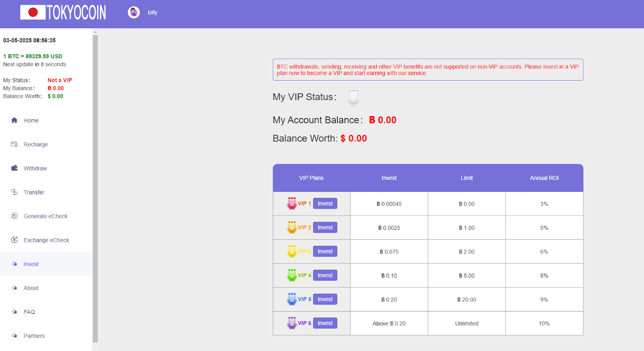
Task: Go to Home in the sidebar
Action: tap(46, 120)
